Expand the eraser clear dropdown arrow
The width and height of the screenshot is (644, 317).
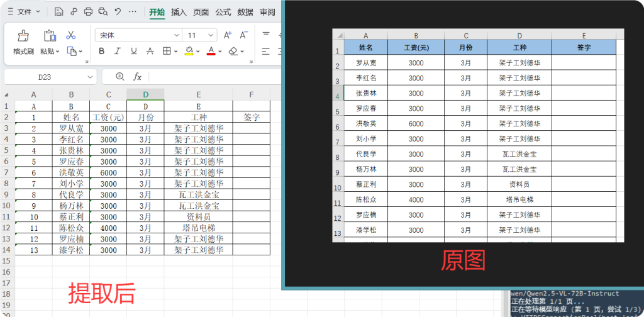(x=242, y=52)
